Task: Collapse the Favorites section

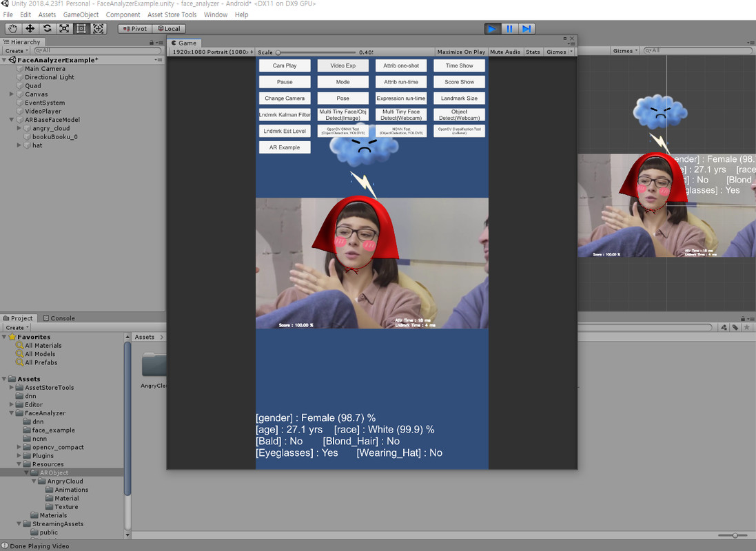Action: point(4,337)
